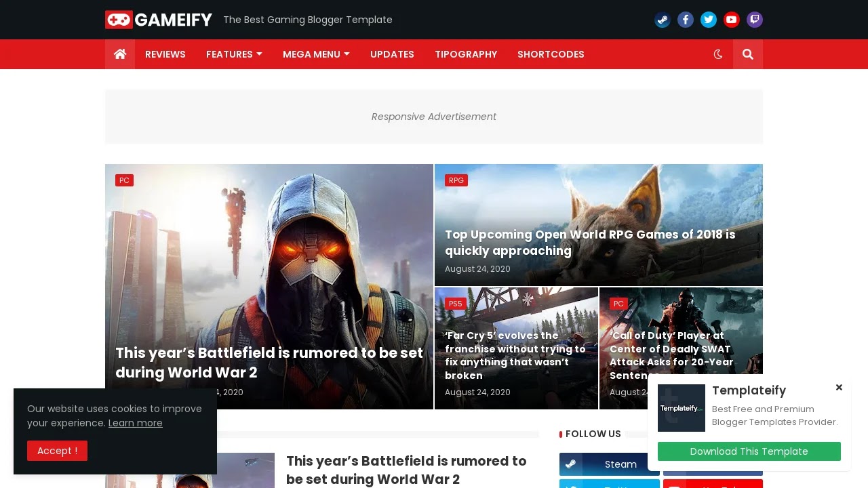Accept the cookie notice
Image resolution: width=868 pixels, height=488 pixels.
pos(57,451)
